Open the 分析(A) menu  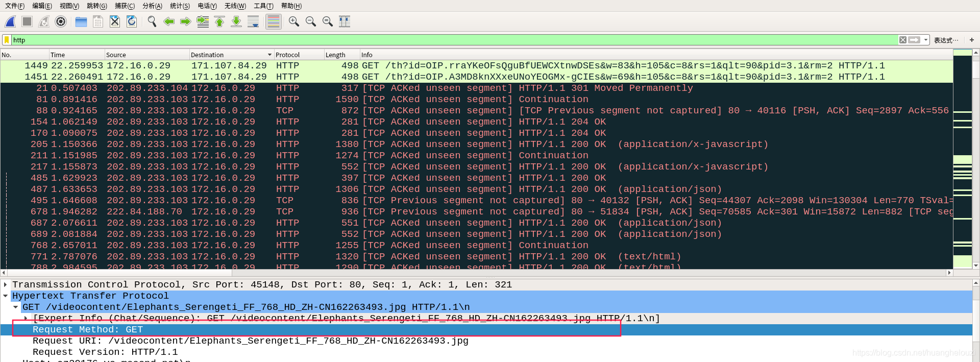(152, 6)
